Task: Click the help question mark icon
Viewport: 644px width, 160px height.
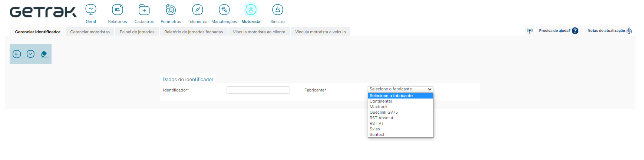Action: coord(575,31)
